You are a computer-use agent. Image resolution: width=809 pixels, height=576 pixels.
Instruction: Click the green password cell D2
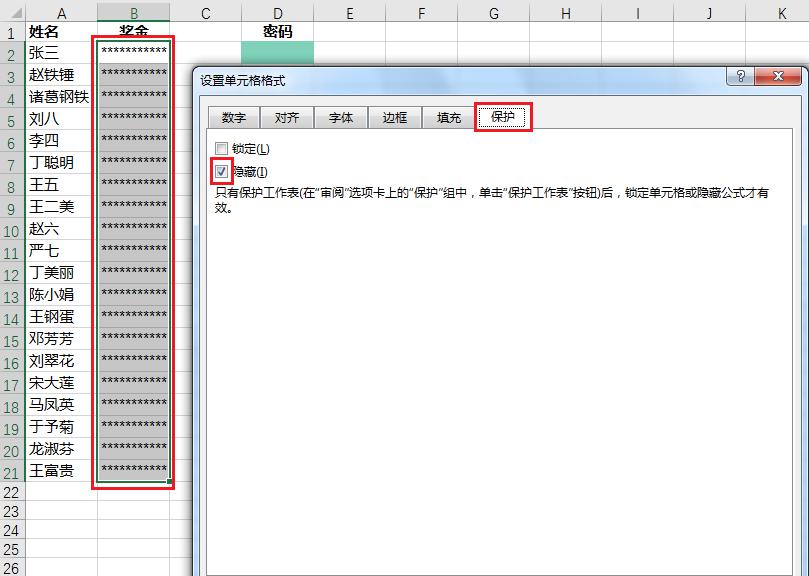[278, 53]
